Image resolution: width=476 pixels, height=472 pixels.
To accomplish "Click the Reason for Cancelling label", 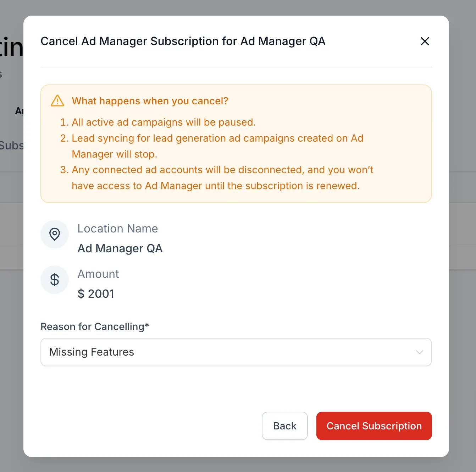I will 95,326.
